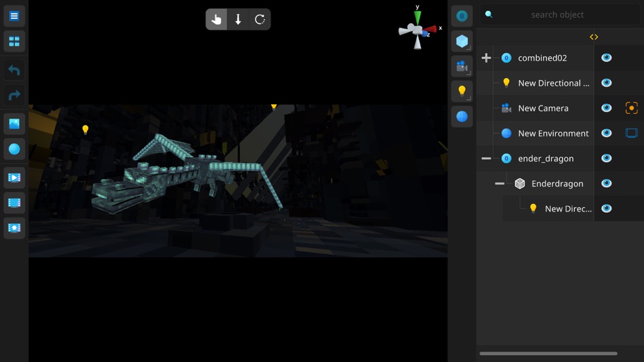This screenshot has width=644, height=362.
Task: Click the camera icon beside New Camera
Action: (506, 108)
